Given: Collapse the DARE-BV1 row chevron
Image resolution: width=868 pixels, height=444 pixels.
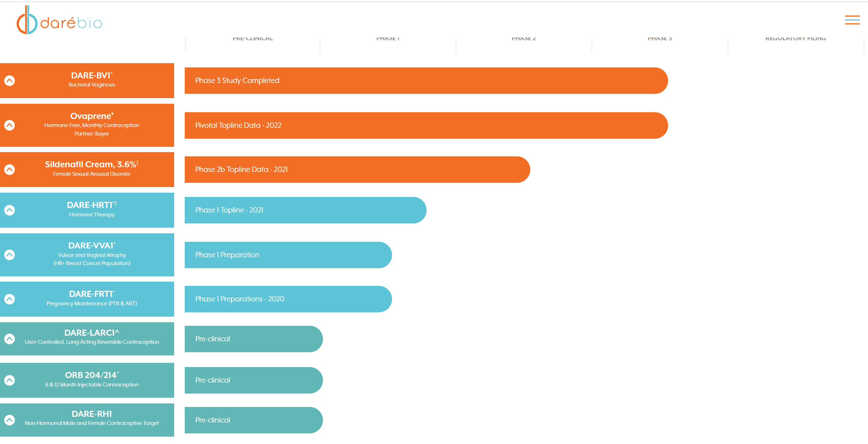Looking at the screenshot, I should (10, 81).
